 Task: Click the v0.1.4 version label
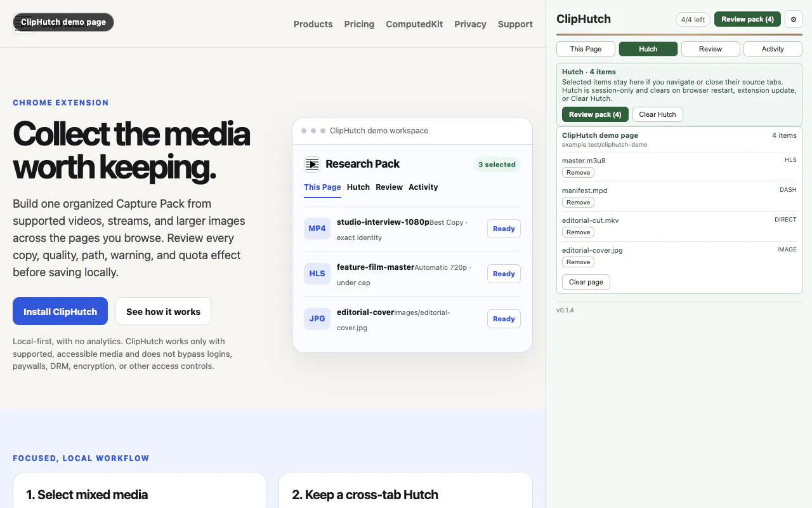[x=565, y=311]
